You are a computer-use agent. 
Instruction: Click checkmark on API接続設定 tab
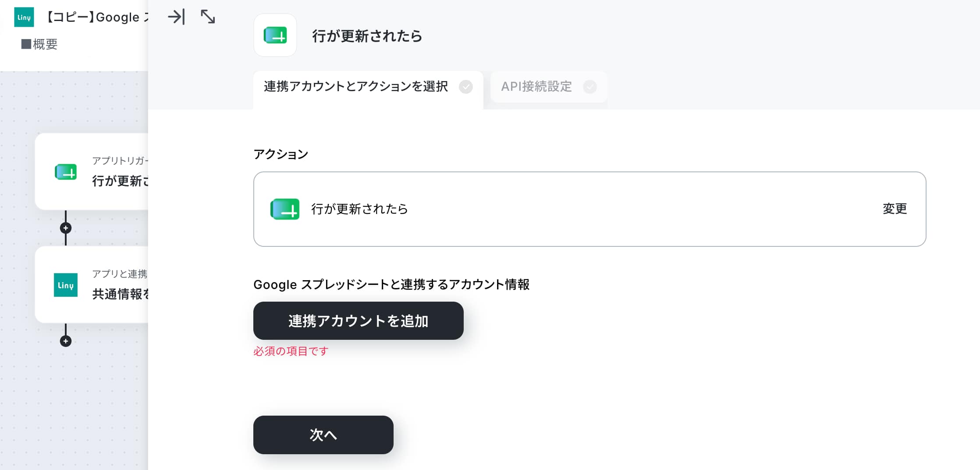coord(590,87)
